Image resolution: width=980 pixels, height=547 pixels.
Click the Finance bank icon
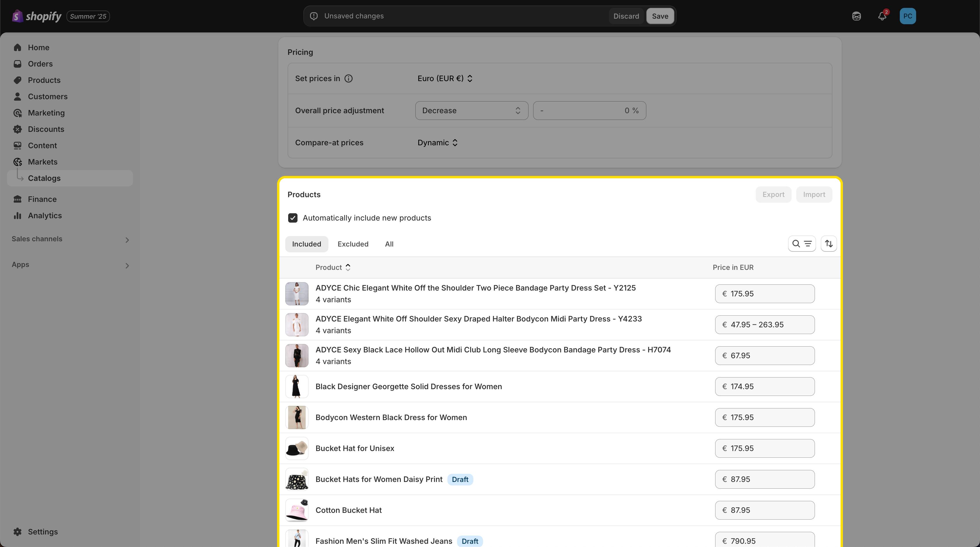[17, 199]
